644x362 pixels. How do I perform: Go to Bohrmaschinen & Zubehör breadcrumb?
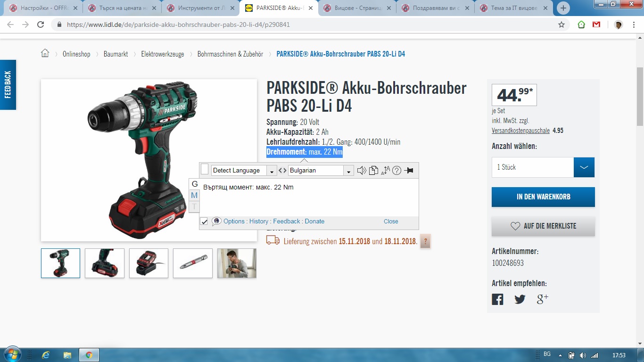pyautogui.click(x=230, y=54)
